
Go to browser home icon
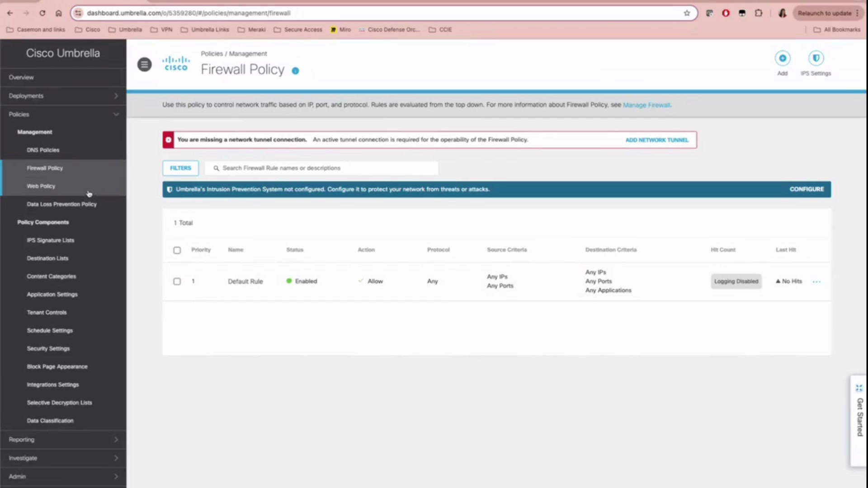(59, 13)
